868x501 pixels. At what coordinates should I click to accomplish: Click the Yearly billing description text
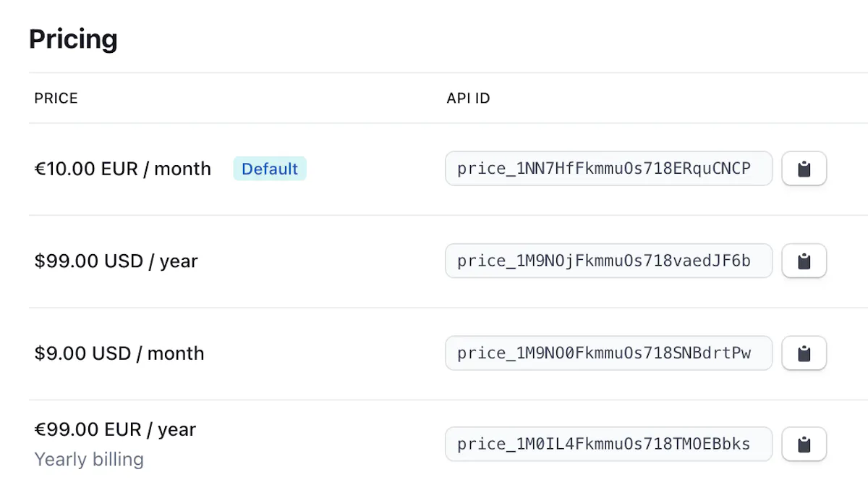pos(89,459)
